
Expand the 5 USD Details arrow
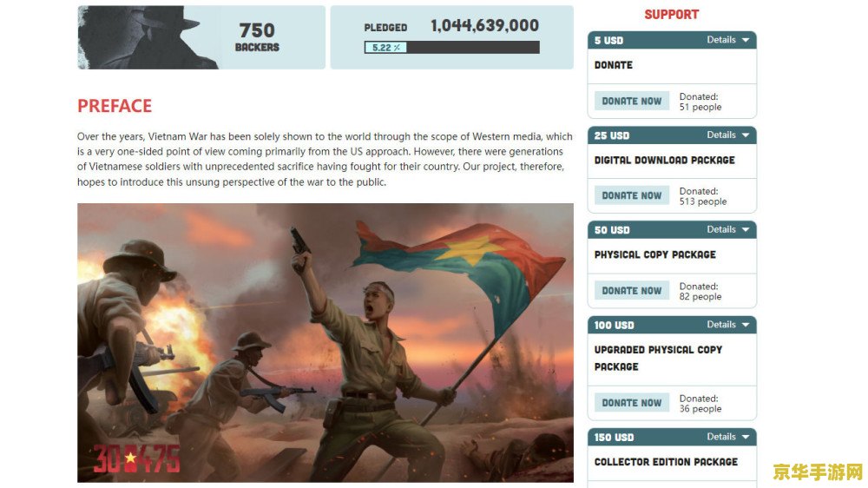point(745,40)
